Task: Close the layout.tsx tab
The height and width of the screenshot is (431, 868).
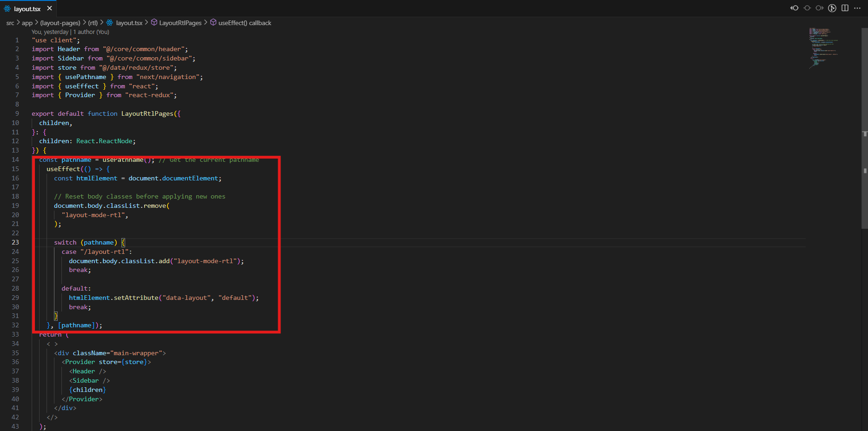Action: pos(49,8)
